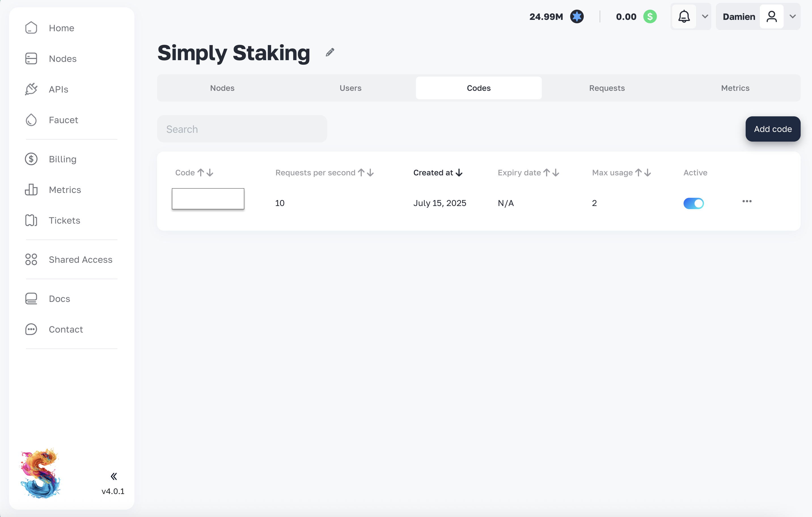Click the Damien username label
Image resolution: width=812 pixels, height=517 pixels.
point(739,16)
